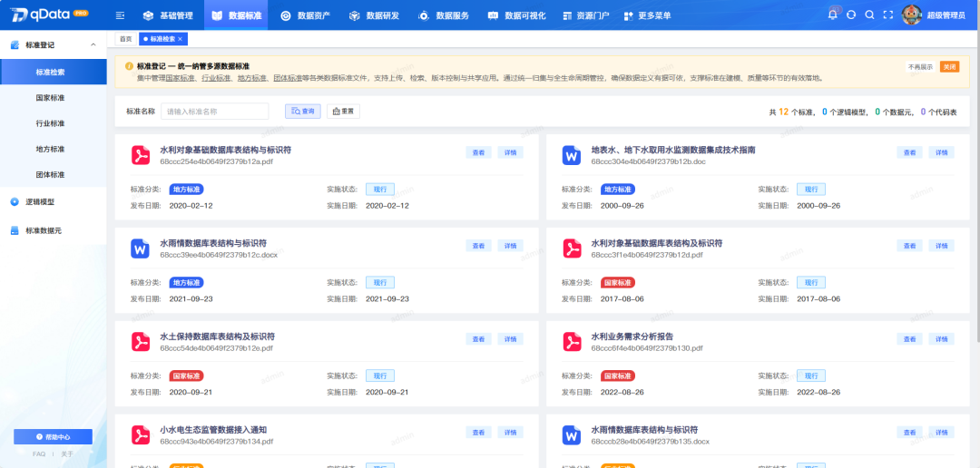
Task: Open the search magnifier in the top bar
Action: click(x=869, y=15)
